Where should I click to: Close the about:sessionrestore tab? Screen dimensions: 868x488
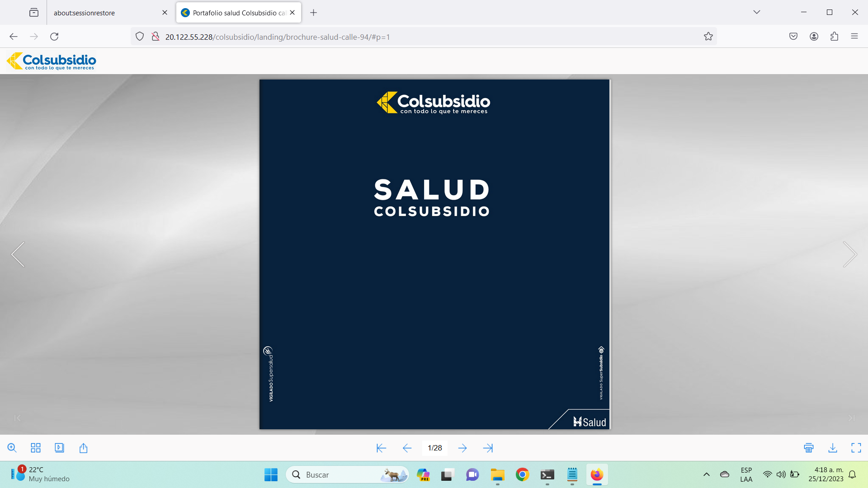point(165,13)
